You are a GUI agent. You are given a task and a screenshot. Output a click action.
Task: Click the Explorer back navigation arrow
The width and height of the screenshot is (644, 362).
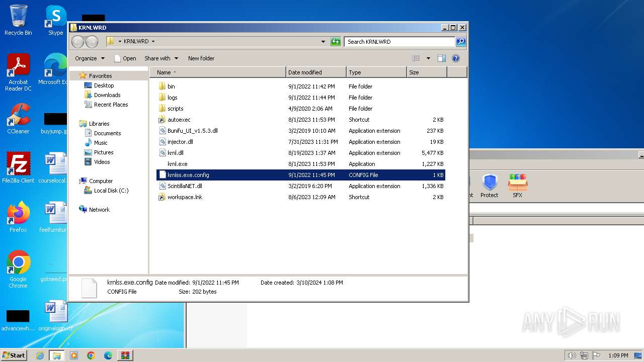[77, 42]
